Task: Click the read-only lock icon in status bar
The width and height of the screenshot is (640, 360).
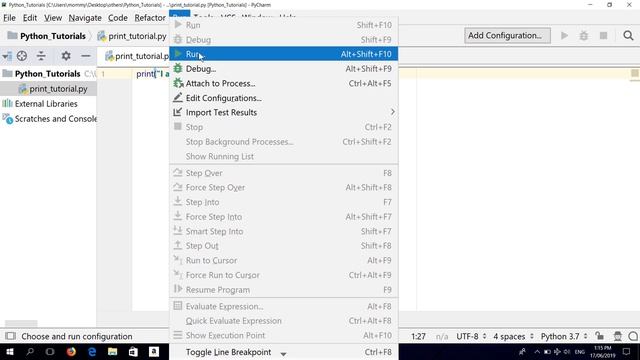Action: click(599, 336)
